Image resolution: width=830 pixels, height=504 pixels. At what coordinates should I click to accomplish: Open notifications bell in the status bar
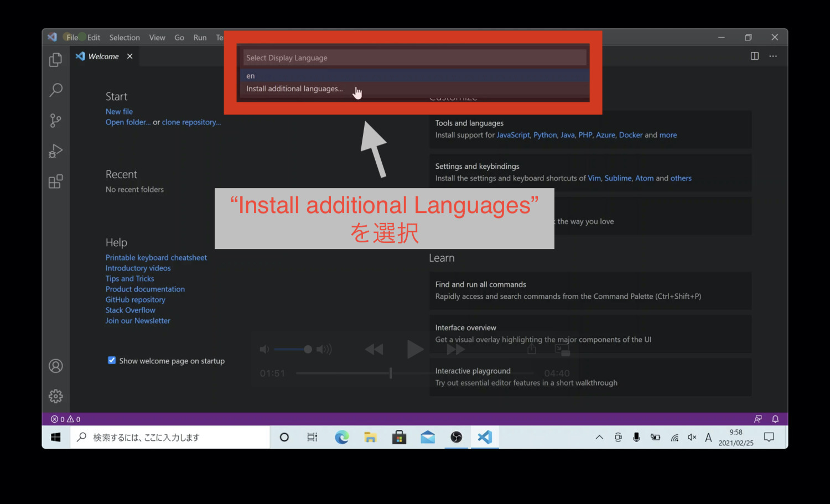click(775, 419)
